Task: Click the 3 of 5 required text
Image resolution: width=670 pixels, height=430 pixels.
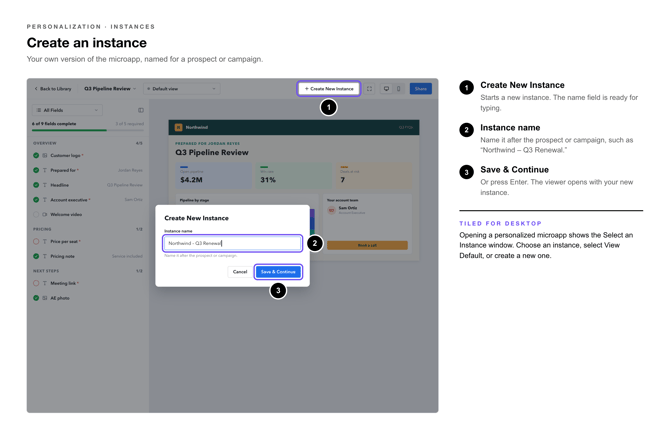Action: (129, 124)
